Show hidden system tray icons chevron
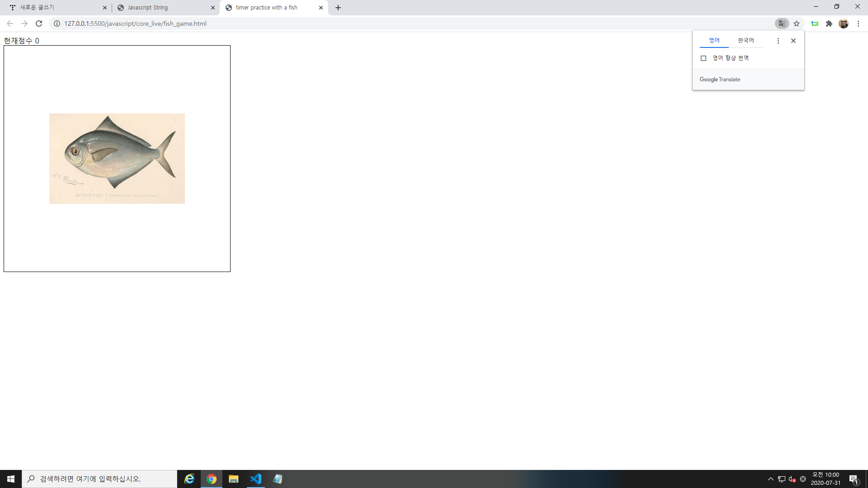The image size is (868, 488). (770, 479)
